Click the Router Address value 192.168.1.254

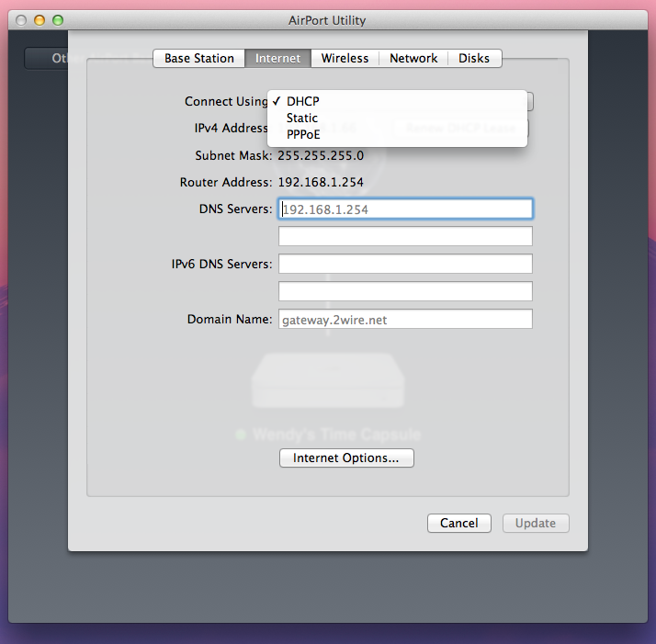click(x=321, y=183)
